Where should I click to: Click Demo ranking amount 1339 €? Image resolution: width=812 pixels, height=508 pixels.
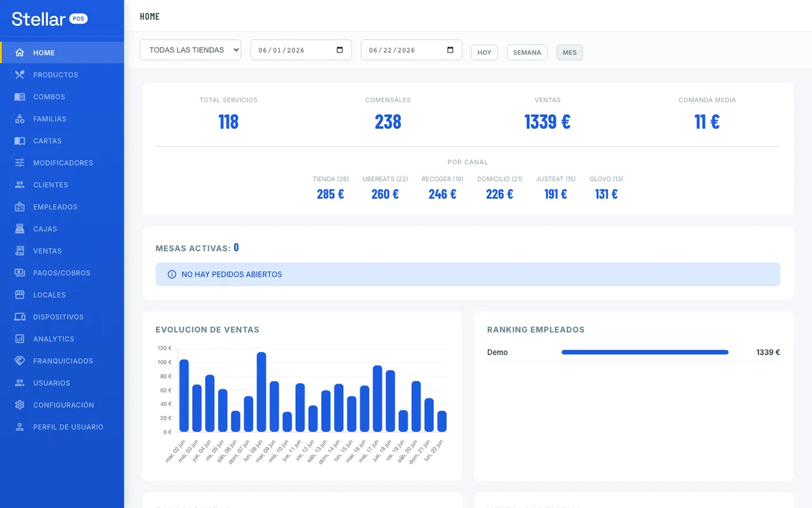[768, 352]
